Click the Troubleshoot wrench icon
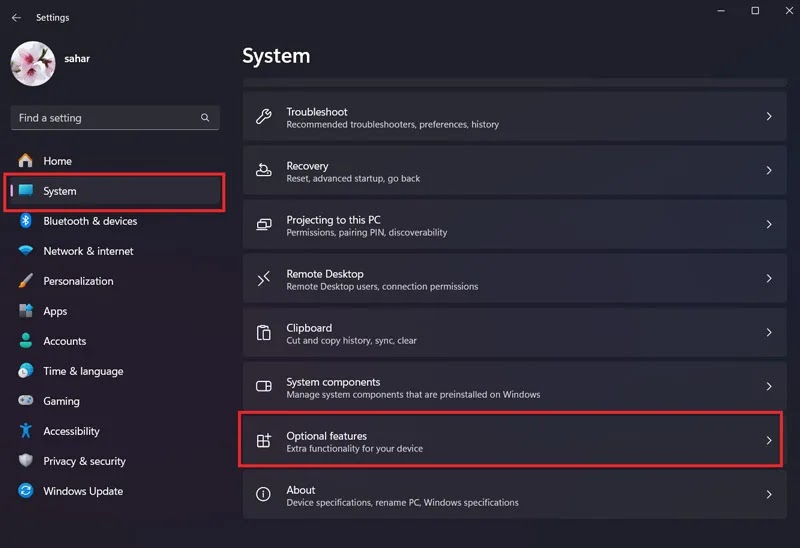 pyautogui.click(x=263, y=116)
